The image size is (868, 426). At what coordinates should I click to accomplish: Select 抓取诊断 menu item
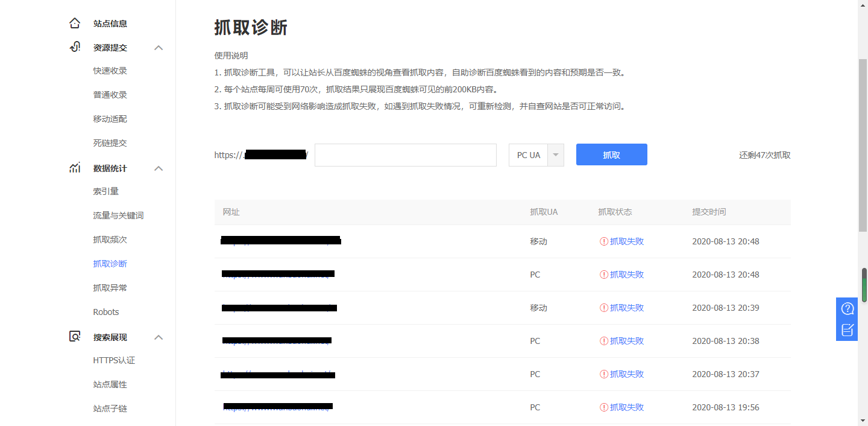point(110,264)
